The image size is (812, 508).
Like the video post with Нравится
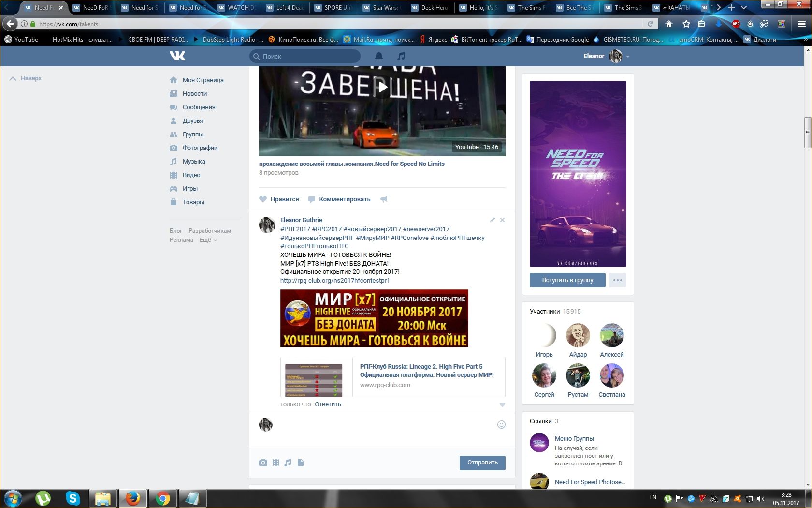pos(279,199)
